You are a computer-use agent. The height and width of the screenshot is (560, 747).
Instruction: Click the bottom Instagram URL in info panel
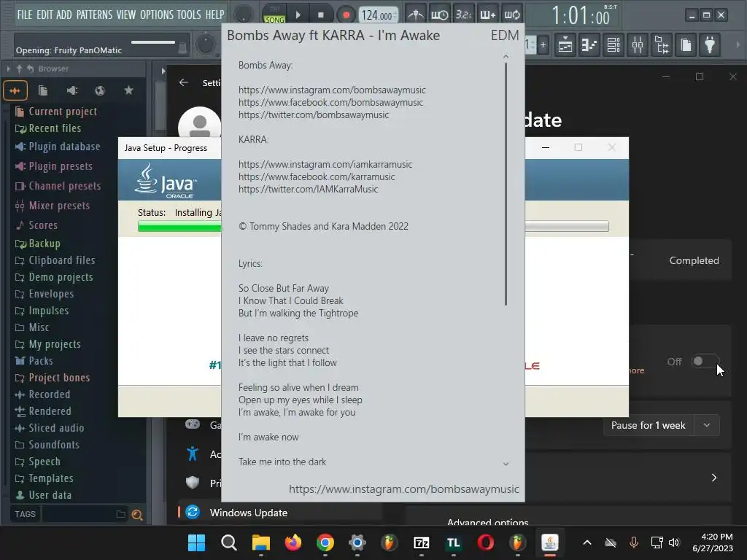tap(404, 489)
